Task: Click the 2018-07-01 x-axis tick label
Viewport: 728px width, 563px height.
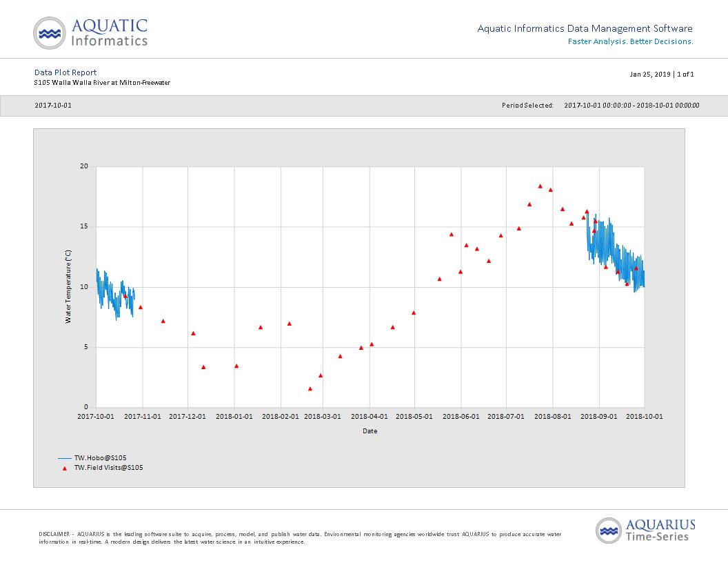Action: click(506, 417)
